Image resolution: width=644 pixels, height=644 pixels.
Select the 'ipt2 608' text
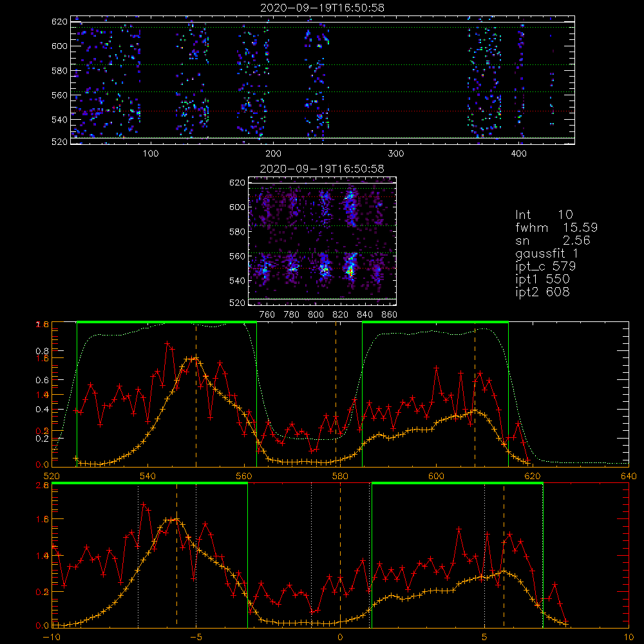click(x=542, y=292)
